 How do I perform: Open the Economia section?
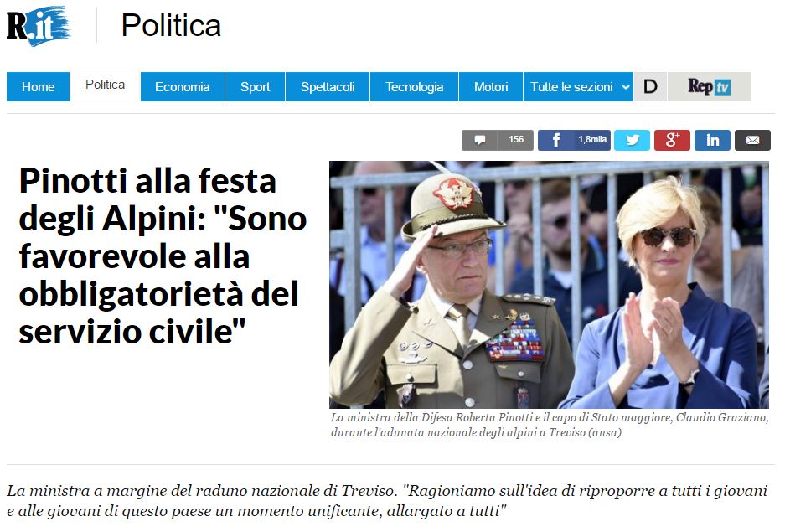(183, 86)
